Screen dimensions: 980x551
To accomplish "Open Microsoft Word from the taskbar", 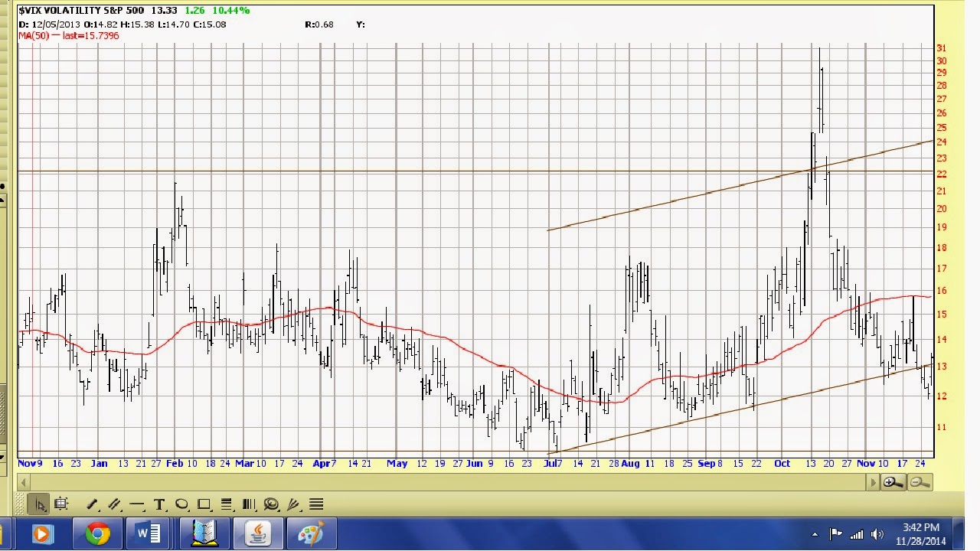I will pyautogui.click(x=147, y=533).
